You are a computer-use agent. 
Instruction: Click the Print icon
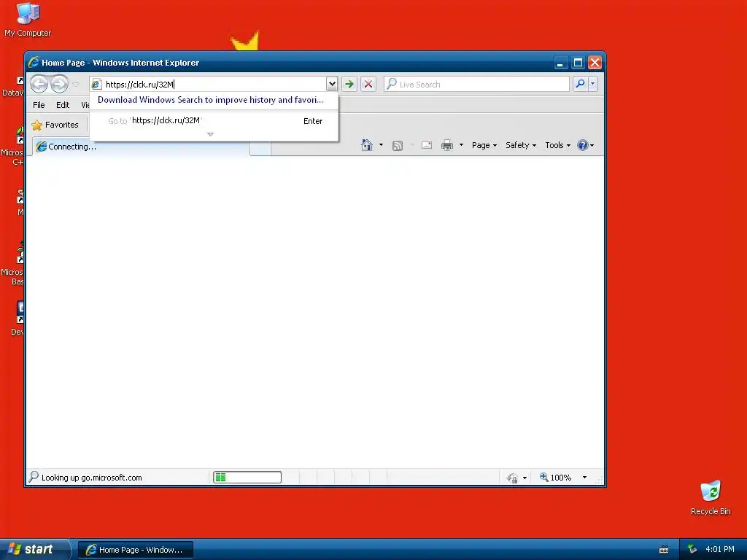(x=447, y=145)
